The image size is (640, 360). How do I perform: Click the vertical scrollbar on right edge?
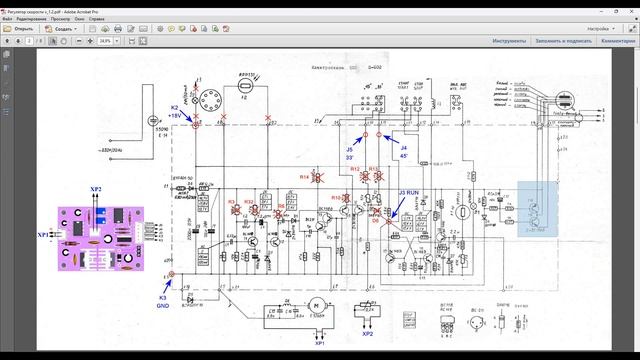click(637, 199)
